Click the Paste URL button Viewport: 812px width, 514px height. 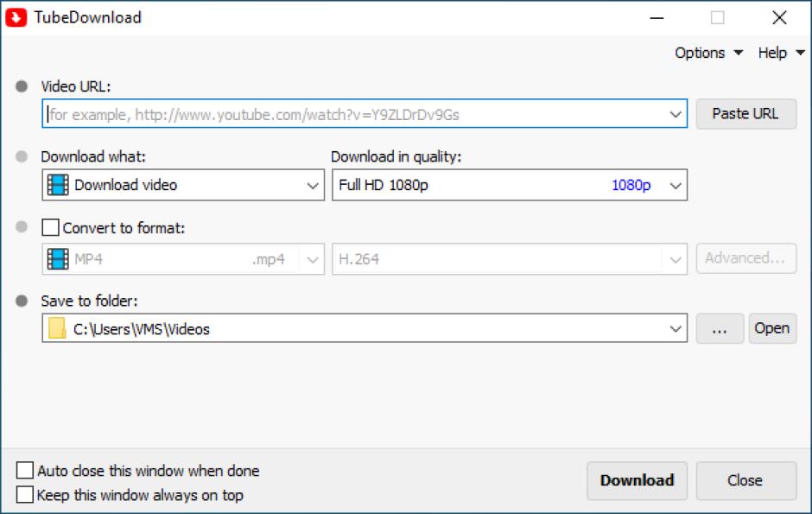click(745, 114)
